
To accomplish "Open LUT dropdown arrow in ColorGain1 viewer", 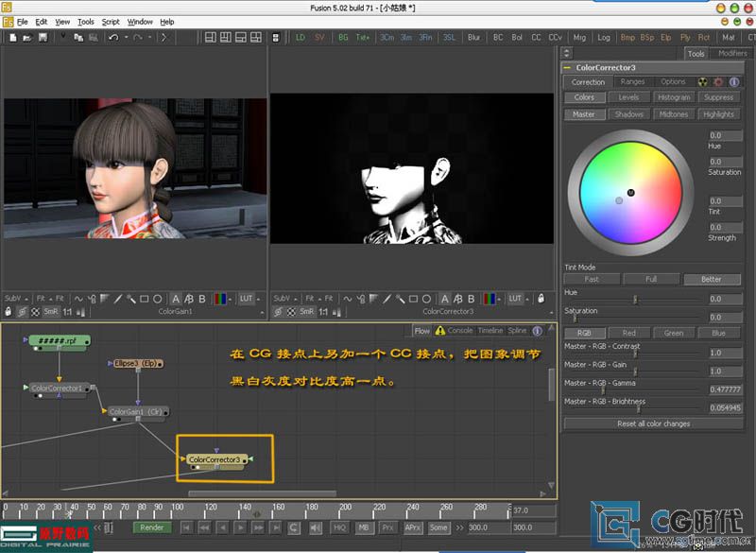I will [258, 299].
